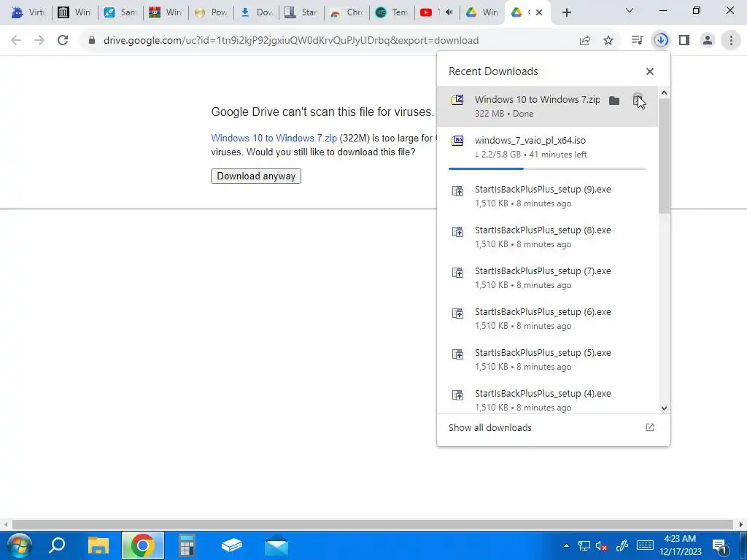This screenshot has height=560, width=747.
Task: Show Windows 10 to Windows 7.zip in folder
Action: coord(614,101)
